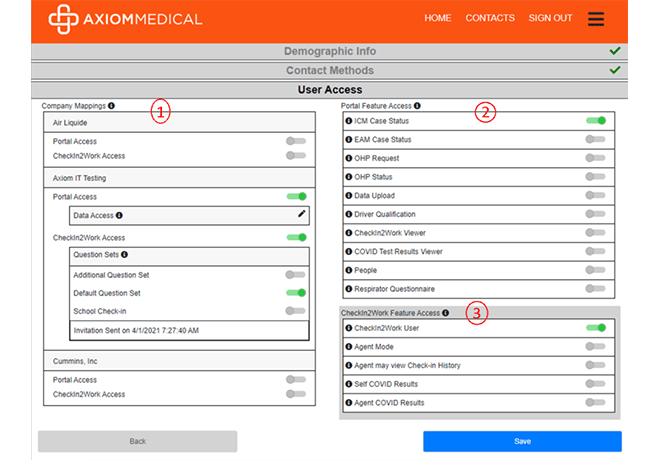
Task: Turn off Default Question Set toggle
Action: pyautogui.click(x=296, y=293)
